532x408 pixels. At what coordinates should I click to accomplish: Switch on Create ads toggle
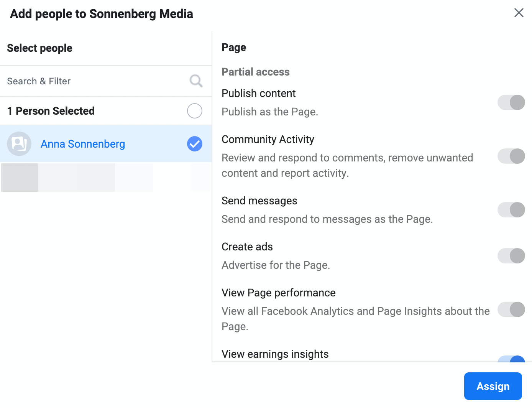click(511, 256)
